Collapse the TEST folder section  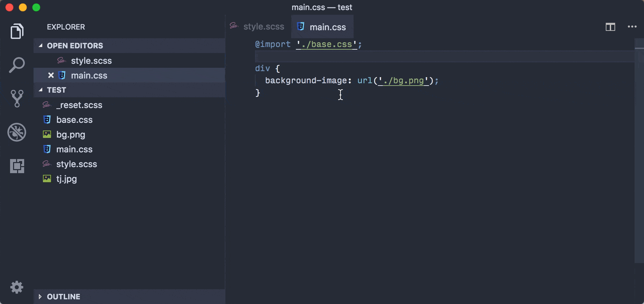[x=41, y=90]
